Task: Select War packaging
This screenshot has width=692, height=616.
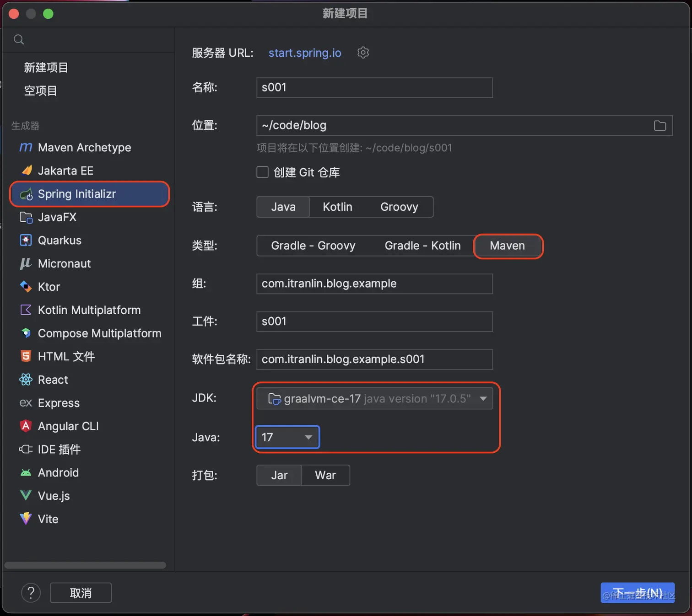Action: [x=325, y=475]
